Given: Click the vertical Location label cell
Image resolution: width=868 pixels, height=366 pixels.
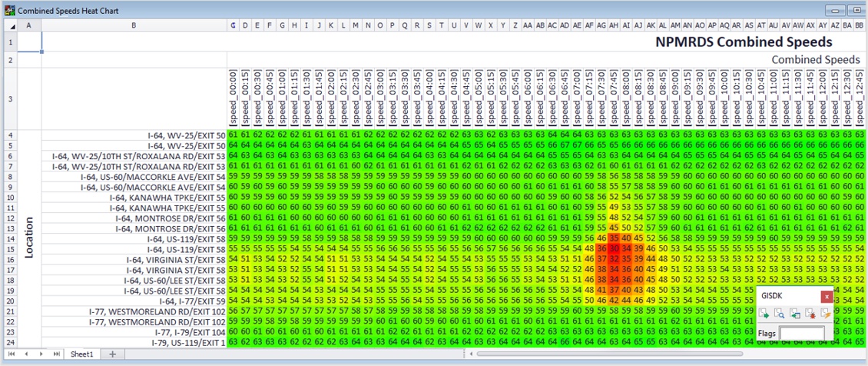Looking at the screenshot, I should tap(29, 238).
